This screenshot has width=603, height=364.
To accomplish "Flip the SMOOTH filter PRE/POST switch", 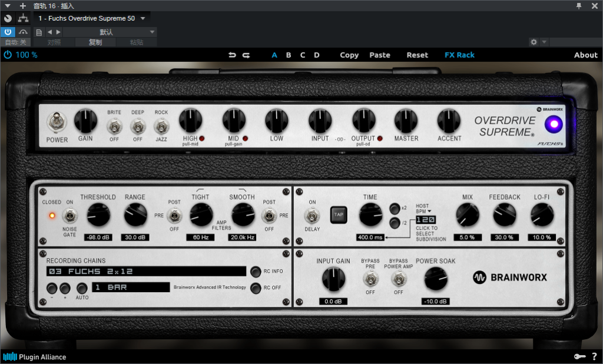I will [269, 216].
